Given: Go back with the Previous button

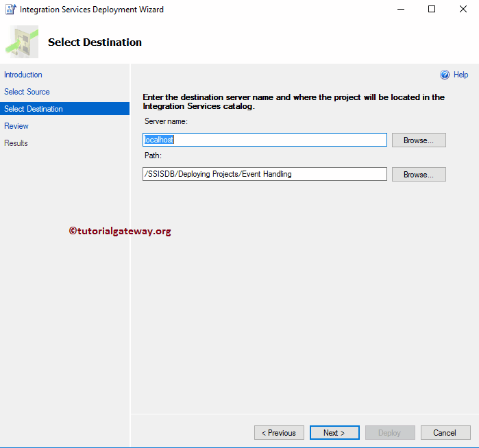Looking at the screenshot, I should [279, 433].
